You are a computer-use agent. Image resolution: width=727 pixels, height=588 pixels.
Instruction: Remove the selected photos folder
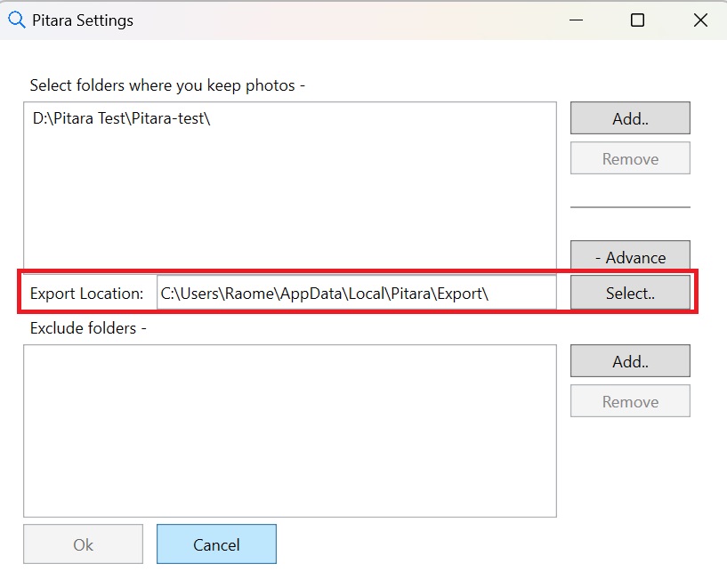click(x=629, y=157)
